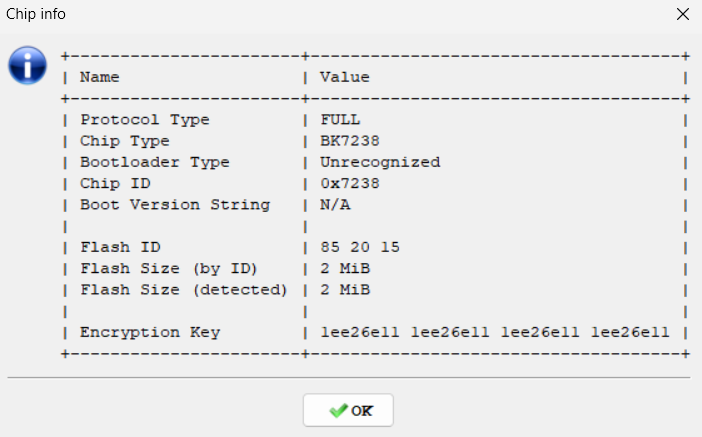702x437 pixels.
Task: Select the Flash Size (by ID) label
Action: [x=169, y=268]
